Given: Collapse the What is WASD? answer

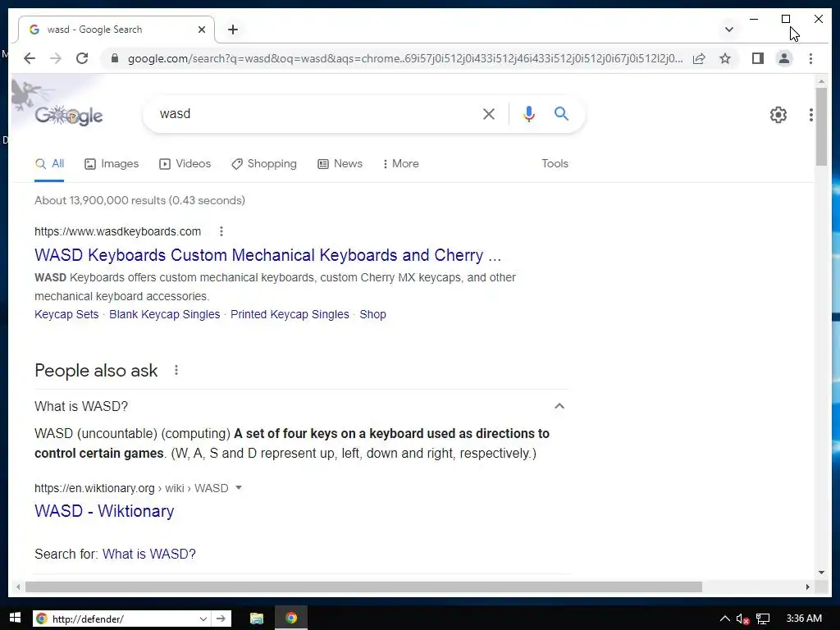Looking at the screenshot, I should click(559, 406).
